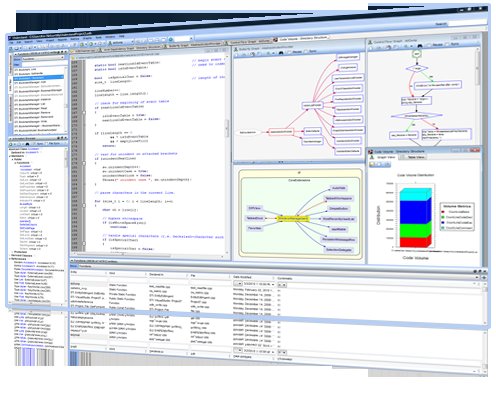Viewport: 496px width, 393px height.
Task: Collapse the References section in Information Browser
Action: coord(10,259)
